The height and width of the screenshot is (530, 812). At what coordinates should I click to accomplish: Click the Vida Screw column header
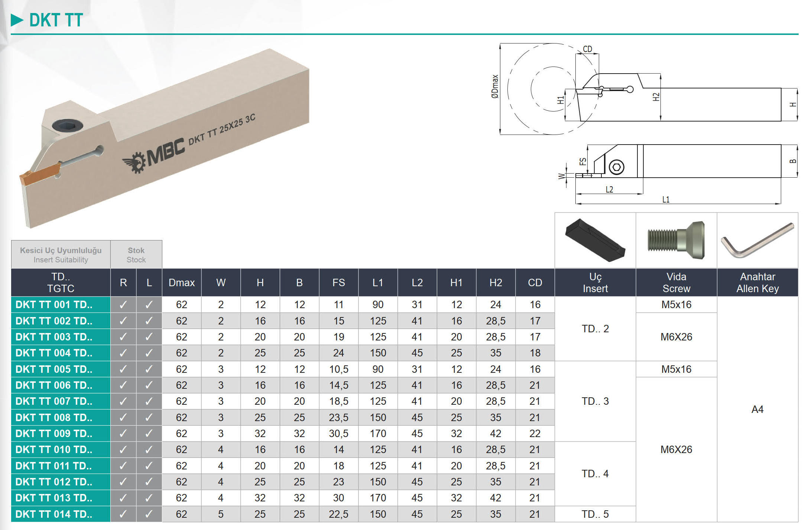tap(676, 283)
